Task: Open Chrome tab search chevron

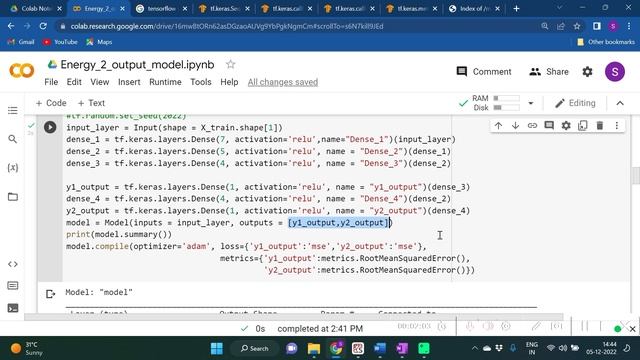Action: tap(559, 8)
